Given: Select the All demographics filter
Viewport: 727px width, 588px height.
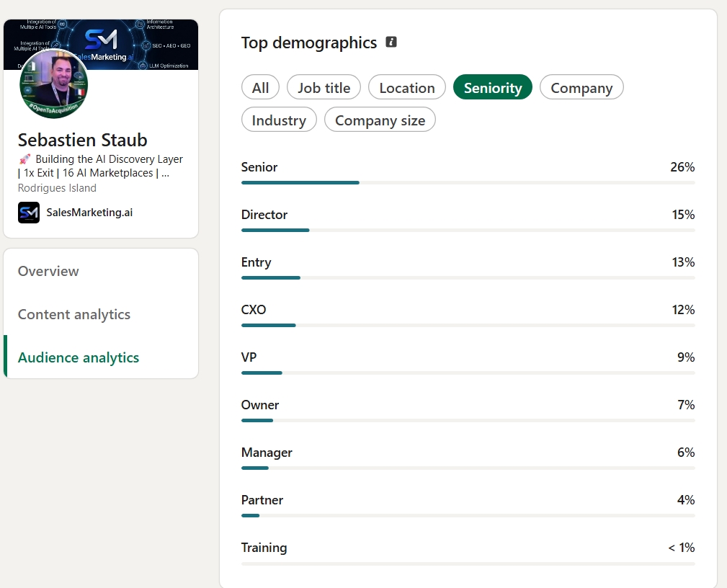Looking at the screenshot, I should coord(260,87).
